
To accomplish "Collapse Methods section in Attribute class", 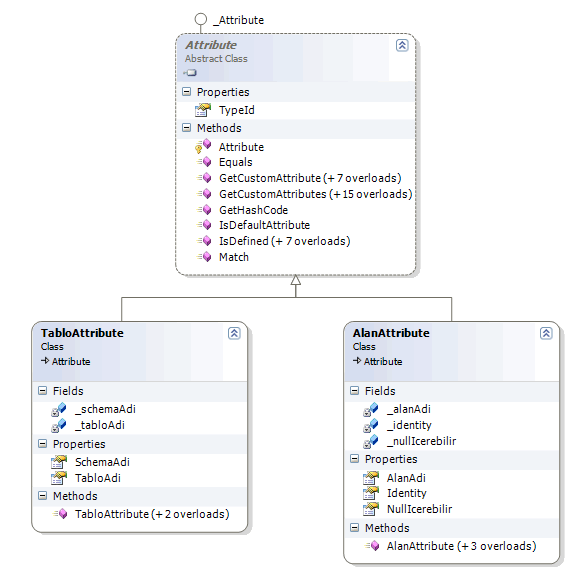I will (187, 128).
